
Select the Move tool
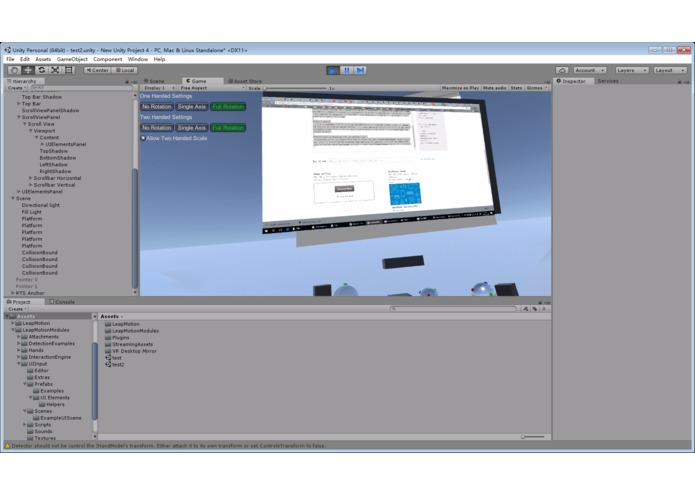pos(28,70)
